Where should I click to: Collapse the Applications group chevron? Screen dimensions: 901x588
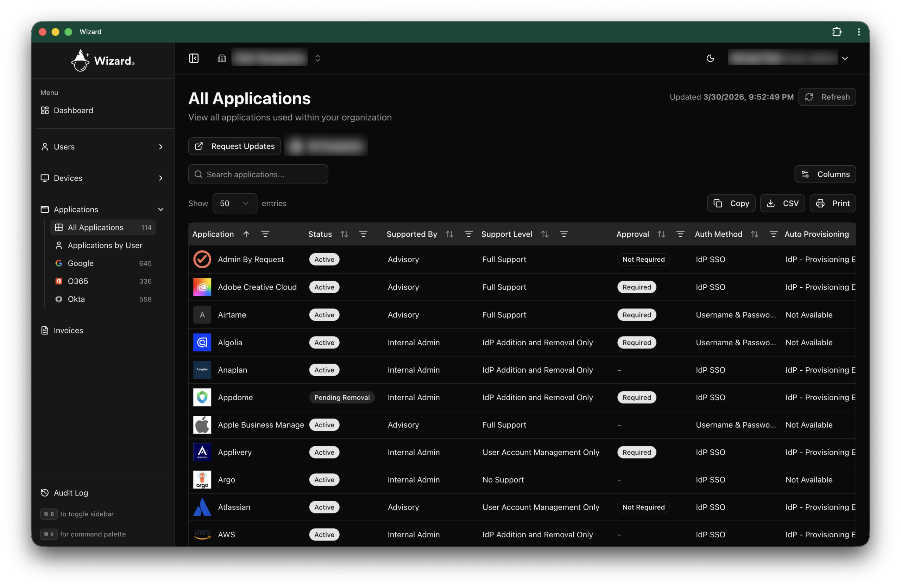point(161,209)
